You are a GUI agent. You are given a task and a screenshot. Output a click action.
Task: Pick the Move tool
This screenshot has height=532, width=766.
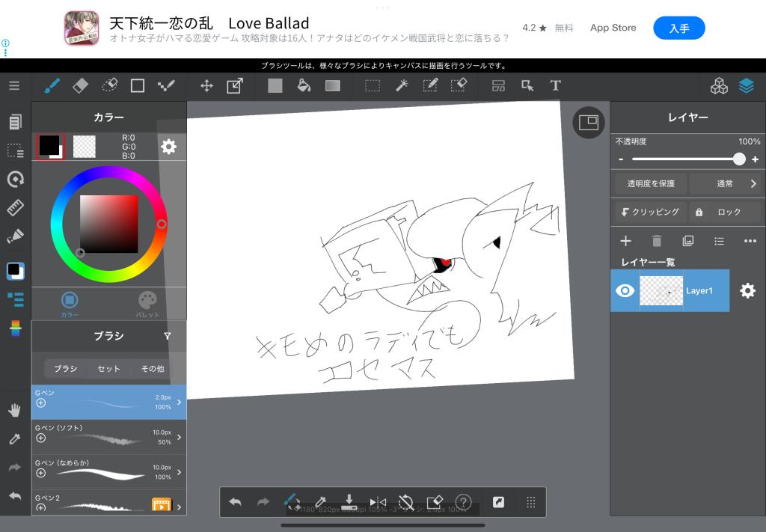[206, 85]
